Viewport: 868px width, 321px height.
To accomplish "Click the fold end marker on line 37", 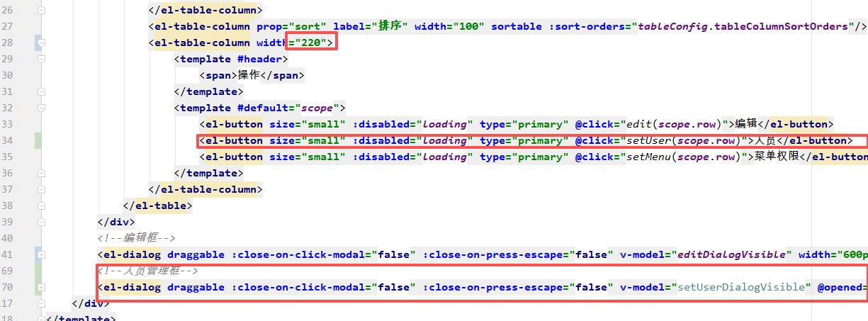I will click(41, 190).
